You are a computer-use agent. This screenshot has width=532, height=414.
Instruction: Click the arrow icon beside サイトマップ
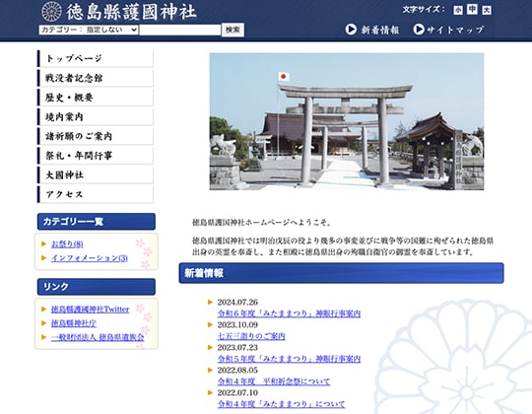click(419, 30)
